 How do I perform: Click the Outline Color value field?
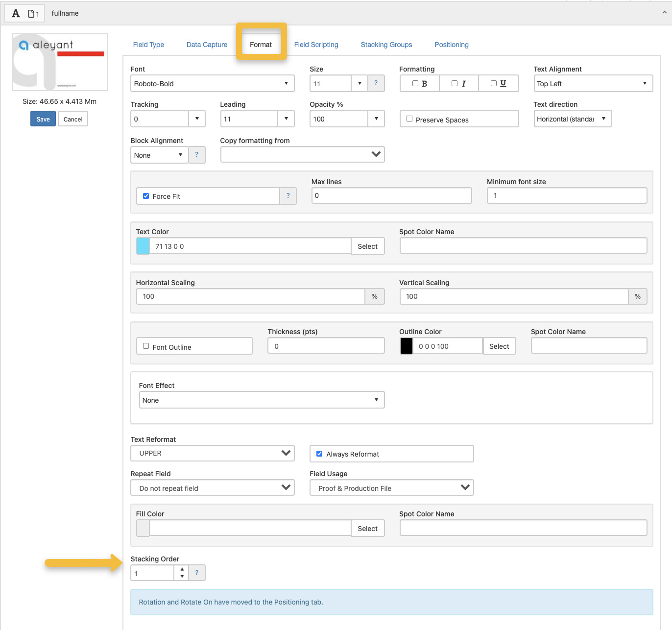[x=448, y=346]
